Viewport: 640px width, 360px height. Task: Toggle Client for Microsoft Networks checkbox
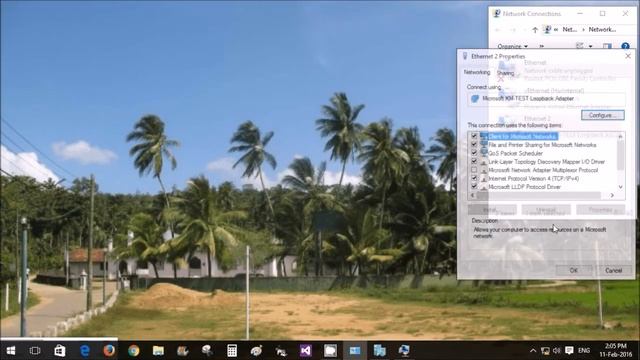click(x=474, y=136)
